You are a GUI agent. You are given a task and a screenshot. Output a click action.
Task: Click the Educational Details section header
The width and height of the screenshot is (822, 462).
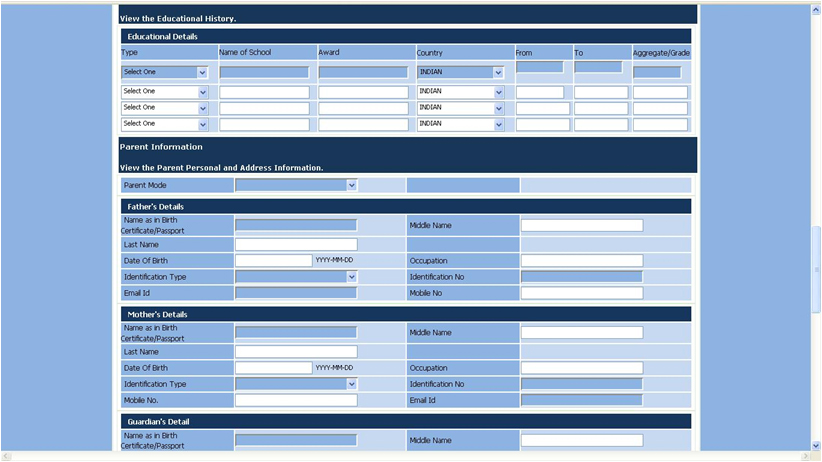[x=406, y=37]
